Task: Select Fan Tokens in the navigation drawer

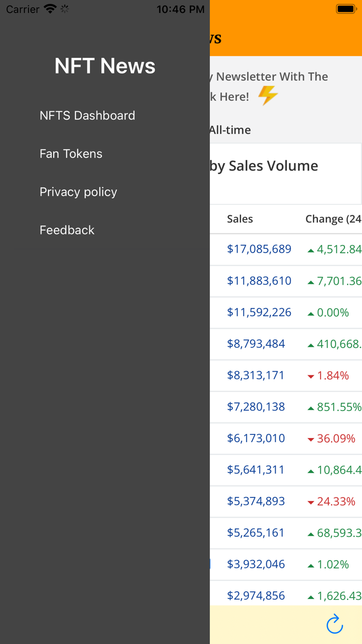Action: 71,154
